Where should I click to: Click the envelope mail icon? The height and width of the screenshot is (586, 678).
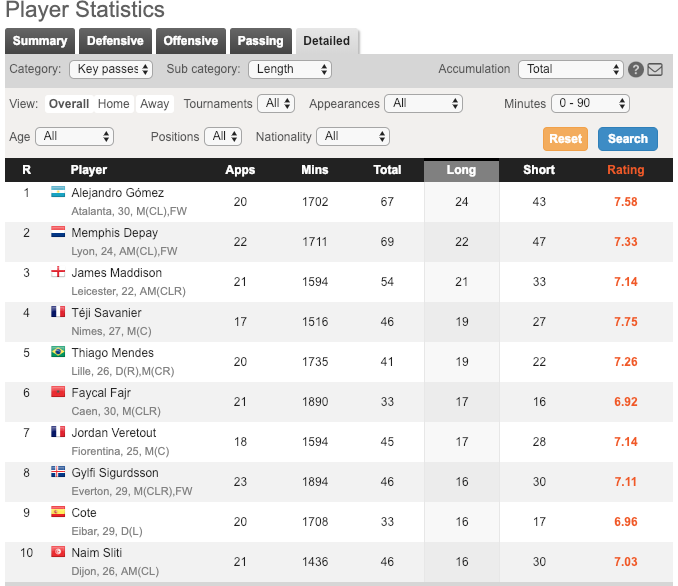click(656, 70)
